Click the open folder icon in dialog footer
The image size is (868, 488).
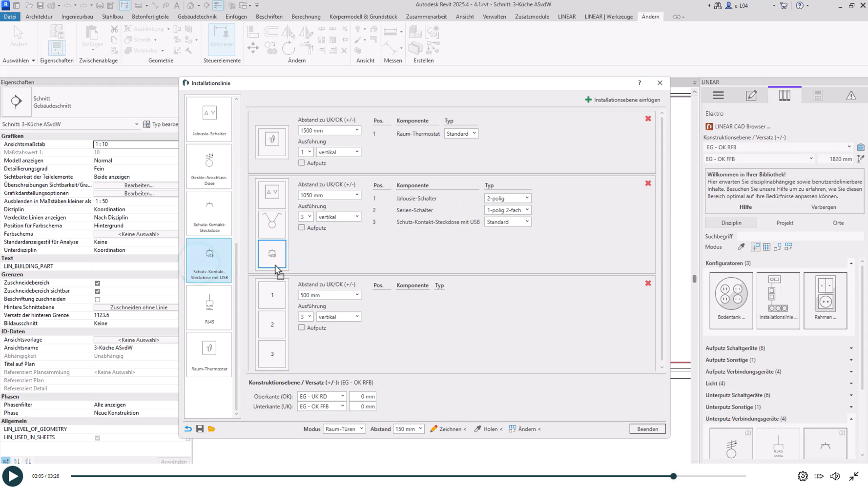[211, 429]
